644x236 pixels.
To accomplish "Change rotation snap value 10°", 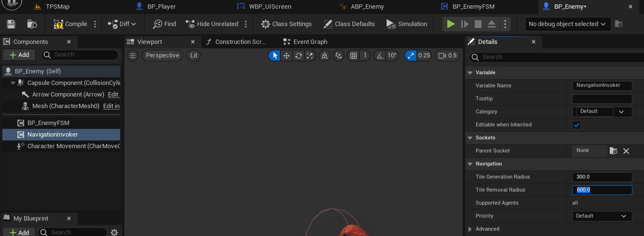I will [392, 56].
